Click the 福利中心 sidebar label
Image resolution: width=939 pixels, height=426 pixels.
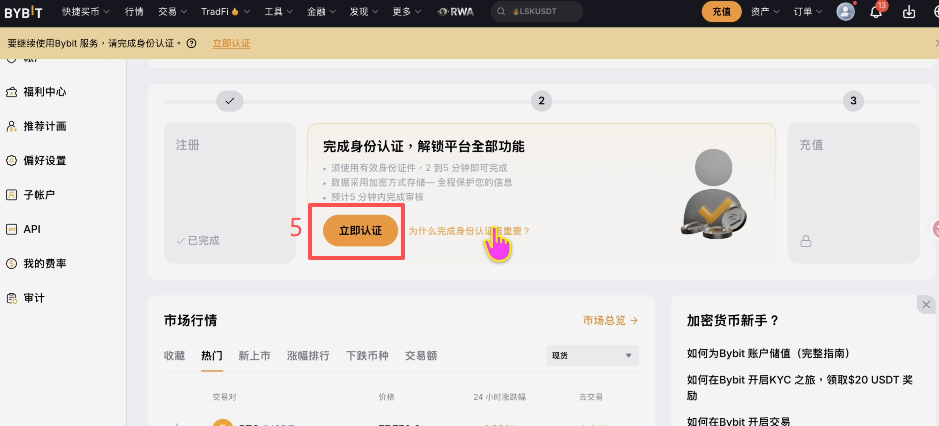click(x=45, y=92)
